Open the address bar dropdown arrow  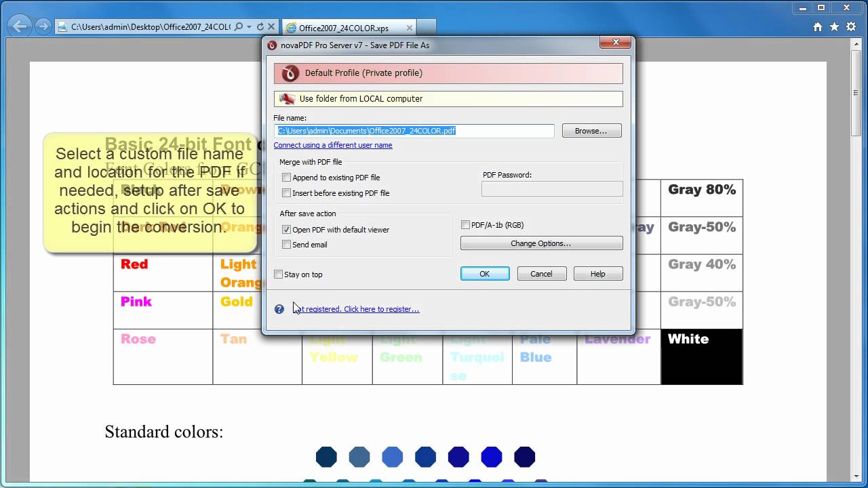[x=250, y=27]
